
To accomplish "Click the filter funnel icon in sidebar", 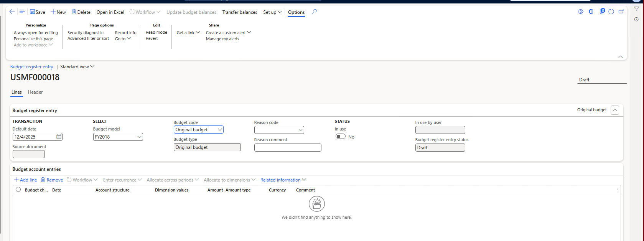I will [x=636, y=9].
